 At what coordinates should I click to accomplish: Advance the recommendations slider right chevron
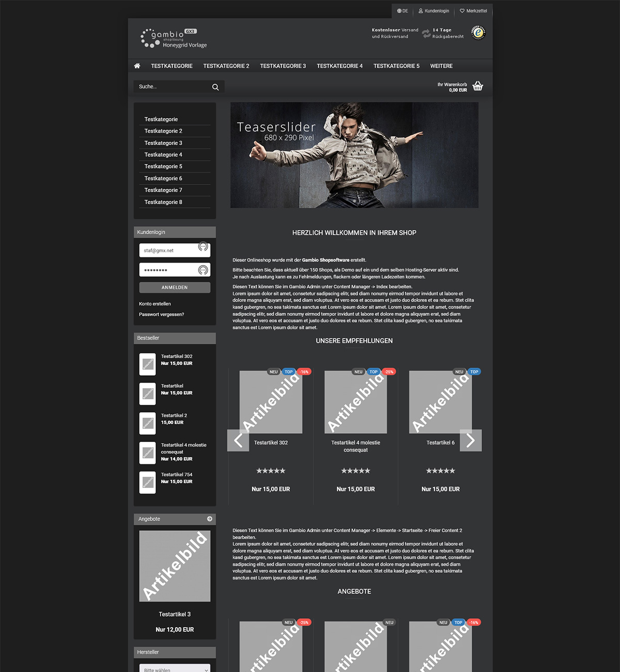471,440
